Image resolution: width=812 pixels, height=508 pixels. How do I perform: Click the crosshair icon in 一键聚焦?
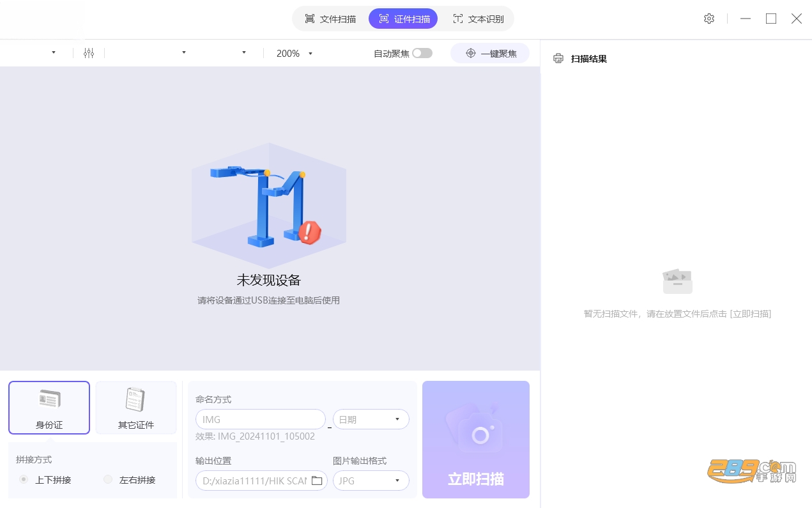(x=471, y=53)
